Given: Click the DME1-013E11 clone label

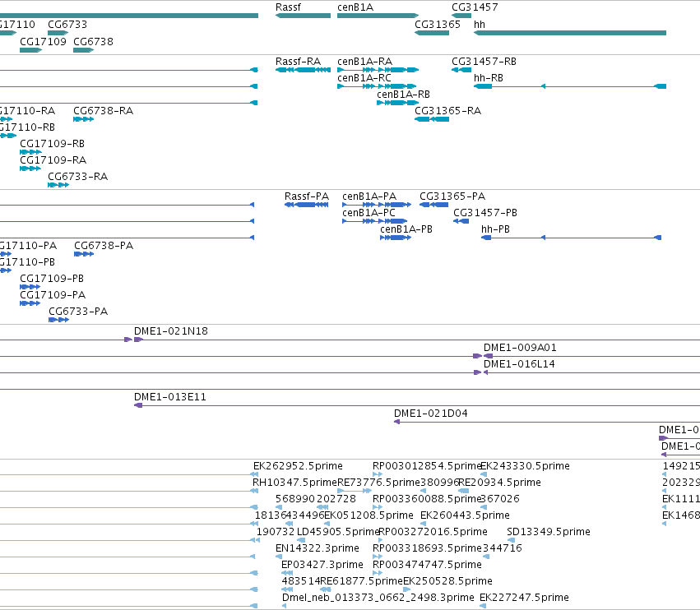Looking at the screenshot, I should click(x=170, y=397).
